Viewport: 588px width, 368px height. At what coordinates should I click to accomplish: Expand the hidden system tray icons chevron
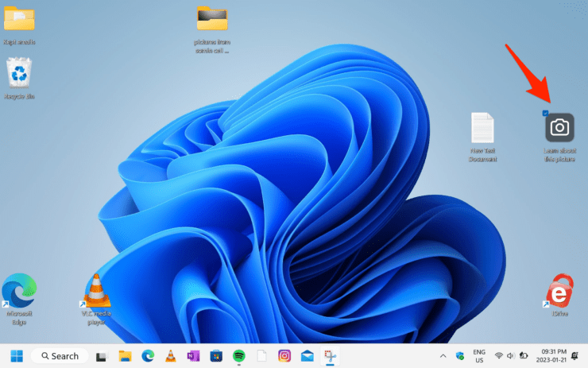443,355
